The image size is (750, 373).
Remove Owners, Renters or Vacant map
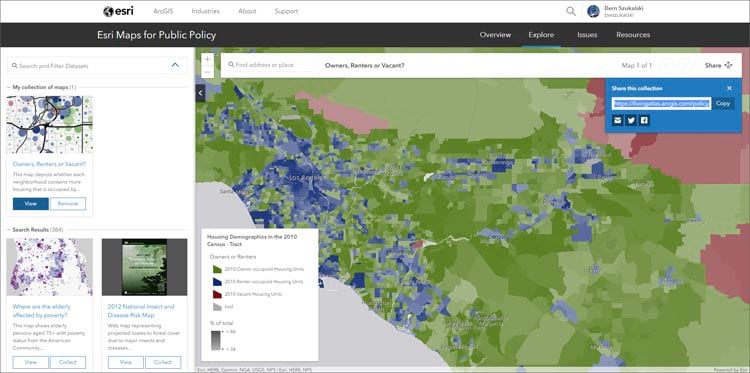[68, 204]
